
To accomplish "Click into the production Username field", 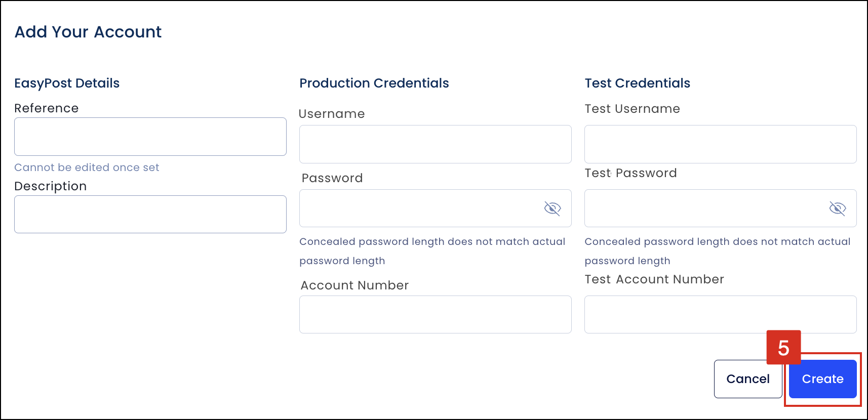I will pos(436,144).
